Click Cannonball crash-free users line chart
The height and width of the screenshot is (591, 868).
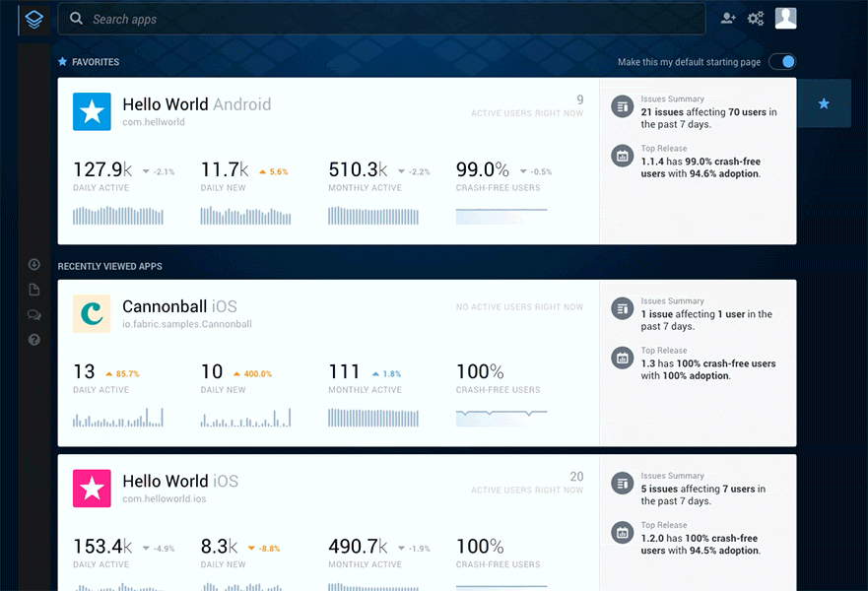pos(501,418)
